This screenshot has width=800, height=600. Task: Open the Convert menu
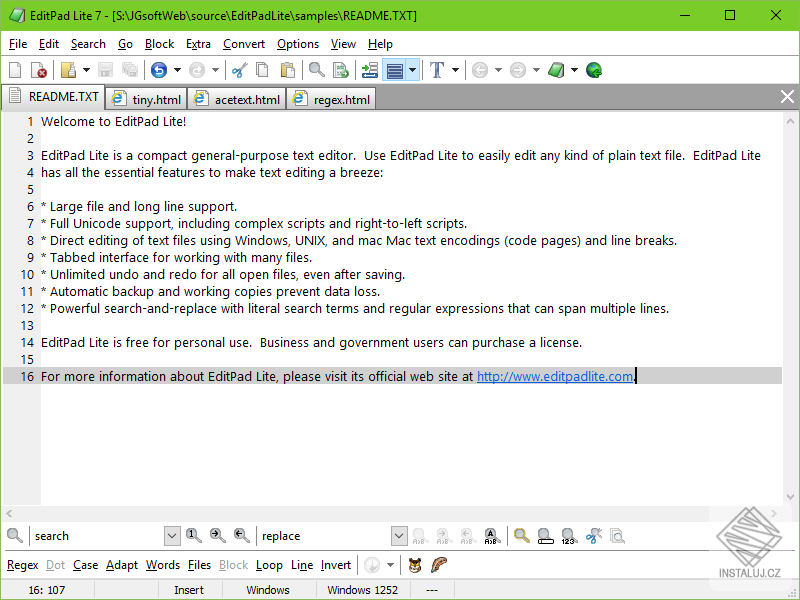(x=243, y=44)
